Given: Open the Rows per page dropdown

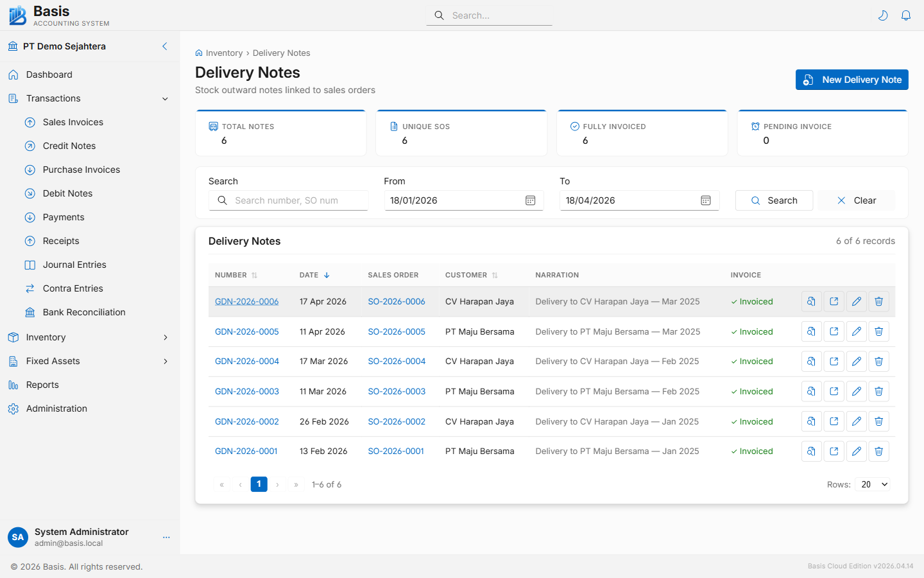Looking at the screenshot, I should click(x=872, y=484).
